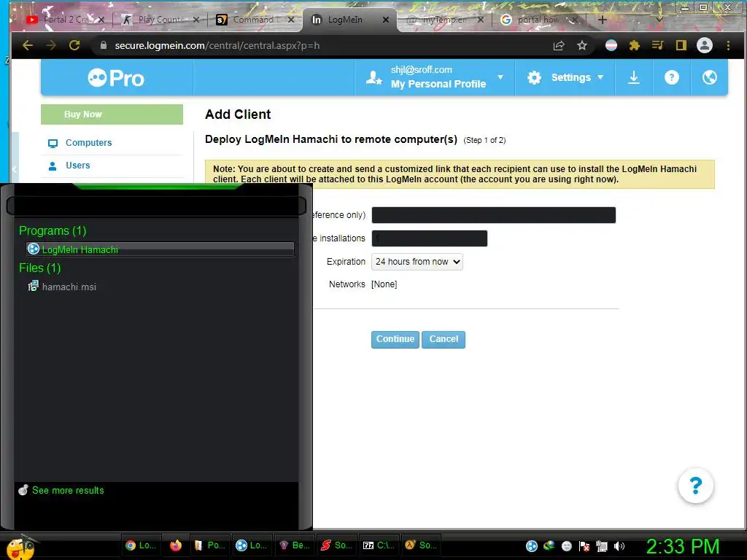Open Computers in the sidebar

click(x=88, y=143)
